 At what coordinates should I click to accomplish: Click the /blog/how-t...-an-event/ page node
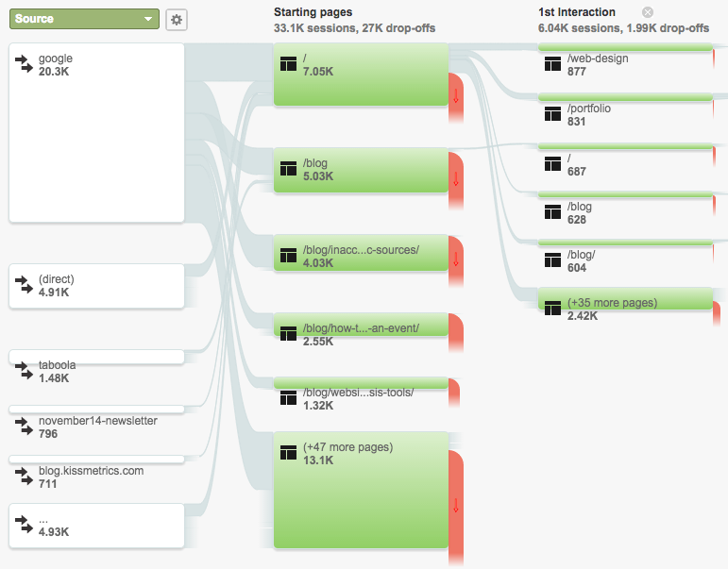click(x=361, y=325)
